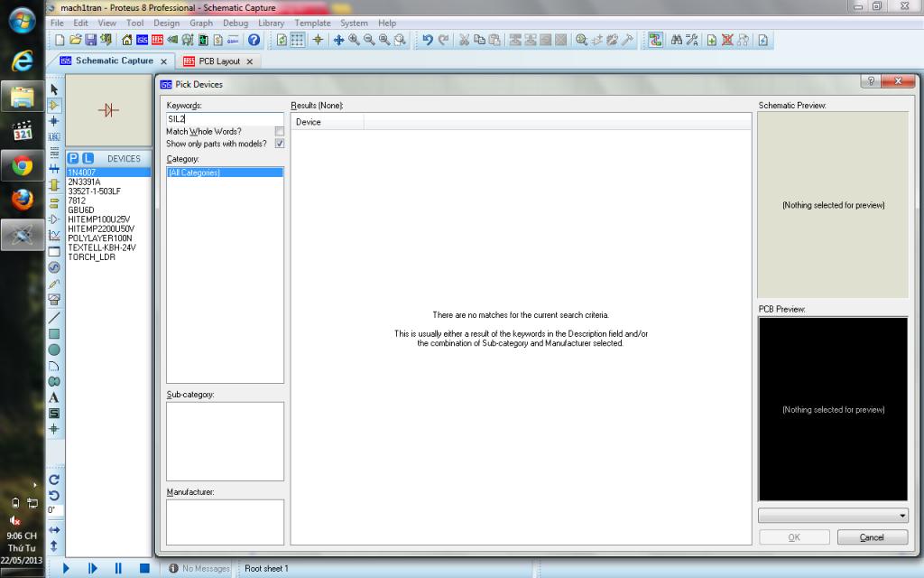The height and width of the screenshot is (578, 924).
Task: Open the Debug menu
Action: coord(236,23)
